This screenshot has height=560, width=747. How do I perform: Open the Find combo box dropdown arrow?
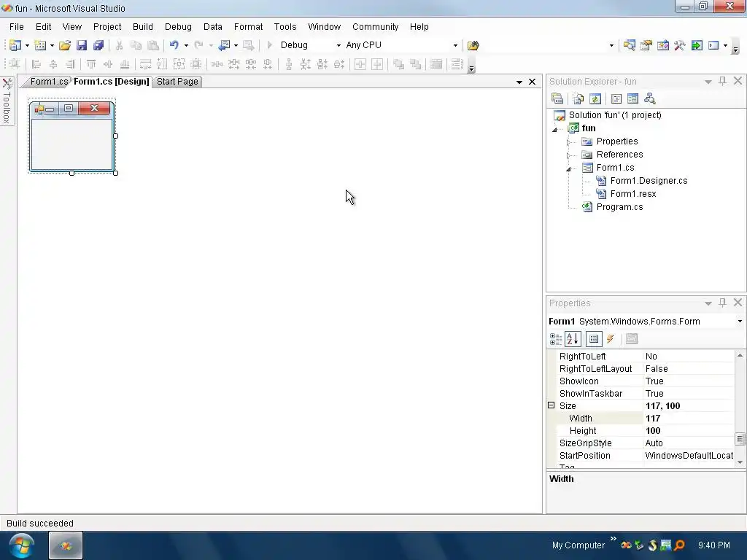(611, 45)
